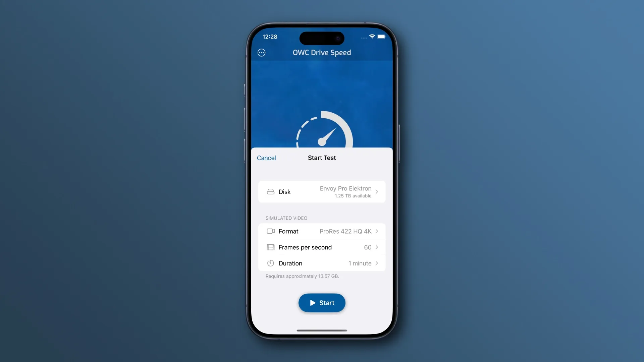Click the Start playback button icon

(x=312, y=303)
